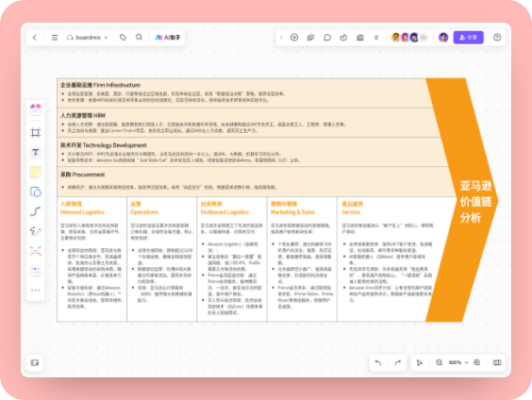Redo the last action
The height and width of the screenshot is (400, 532).
pos(398,362)
